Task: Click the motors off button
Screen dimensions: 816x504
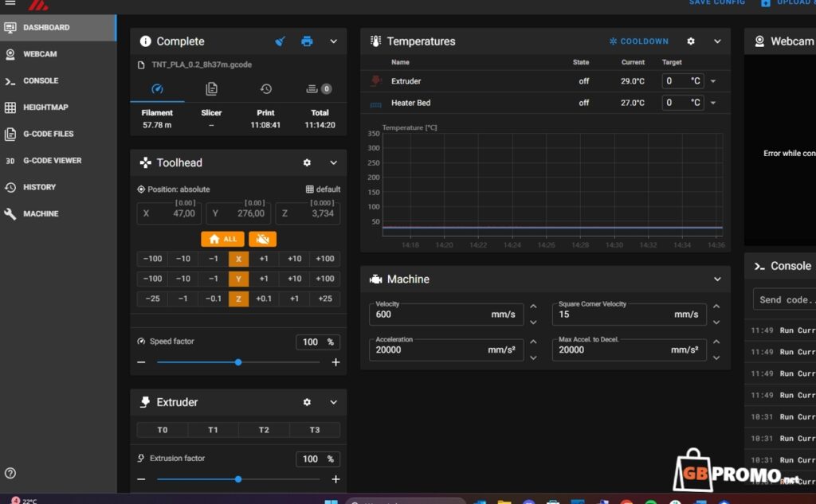Action: [262, 239]
